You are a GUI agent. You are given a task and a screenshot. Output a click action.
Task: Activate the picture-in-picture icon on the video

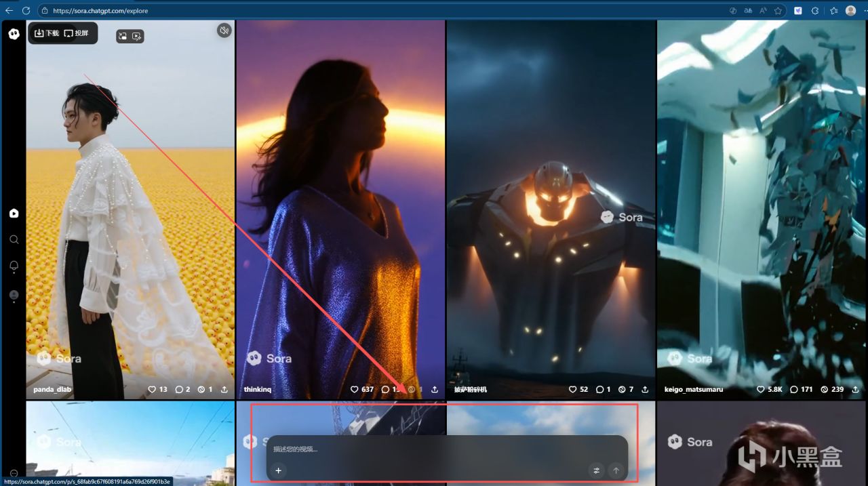point(123,37)
